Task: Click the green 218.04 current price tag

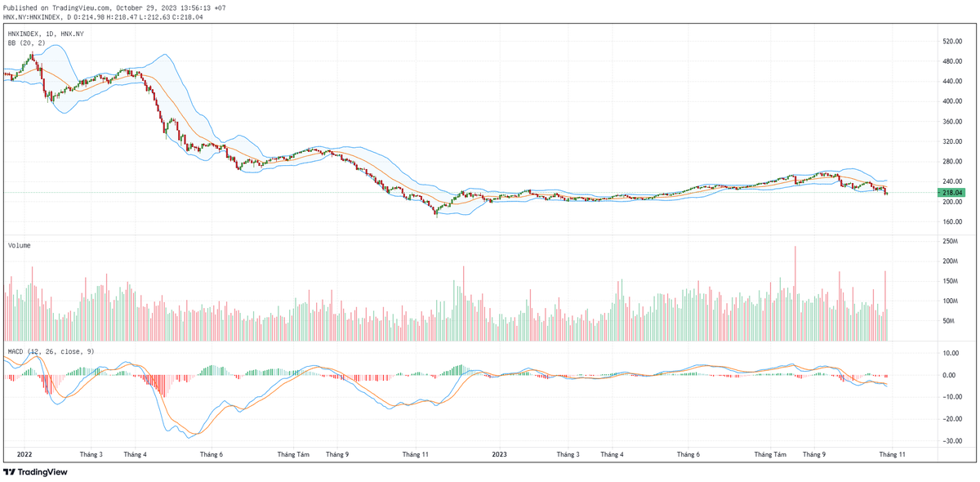Action: click(x=951, y=193)
